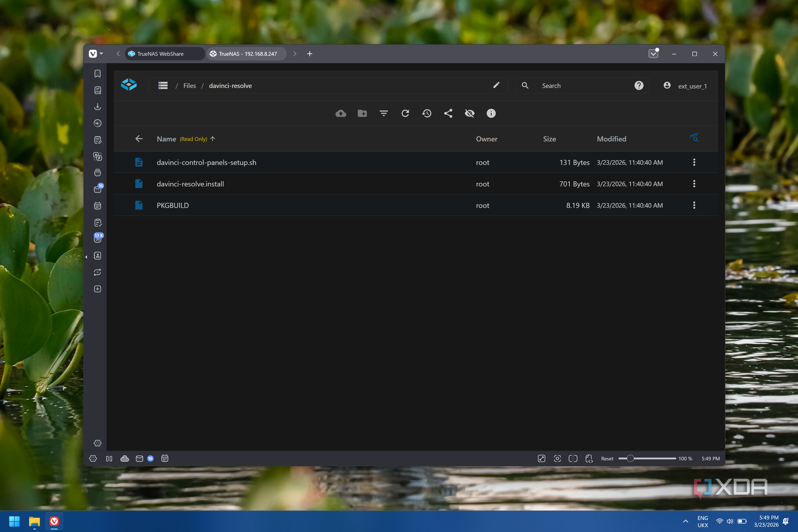Switch to TrueNAS - 192.168.8.247 tab
The image size is (798, 532).
pos(247,54)
